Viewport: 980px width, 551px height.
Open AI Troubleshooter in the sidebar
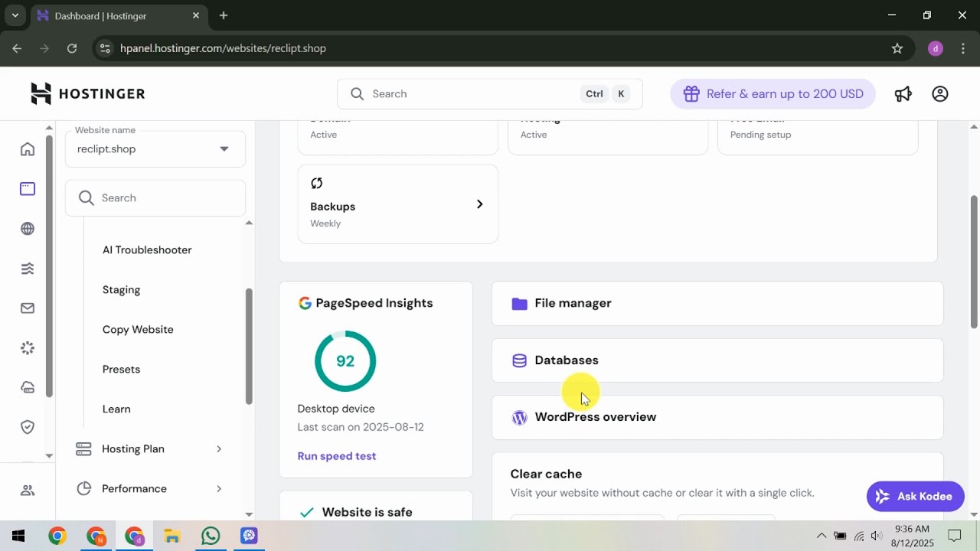[x=147, y=250]
